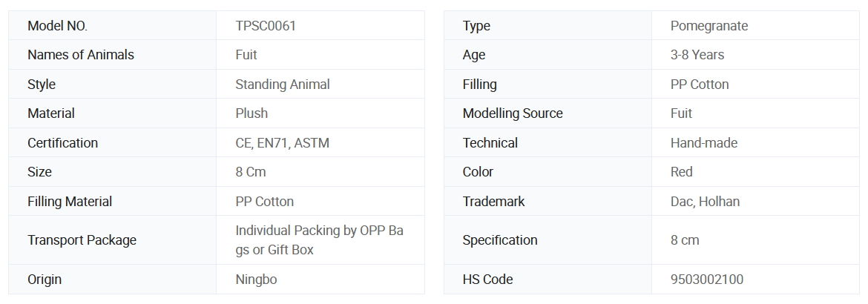Screen dimensions: 868x304
Task: Click the Individual Packing by OPP Bags text
Action: pos(319,231)
